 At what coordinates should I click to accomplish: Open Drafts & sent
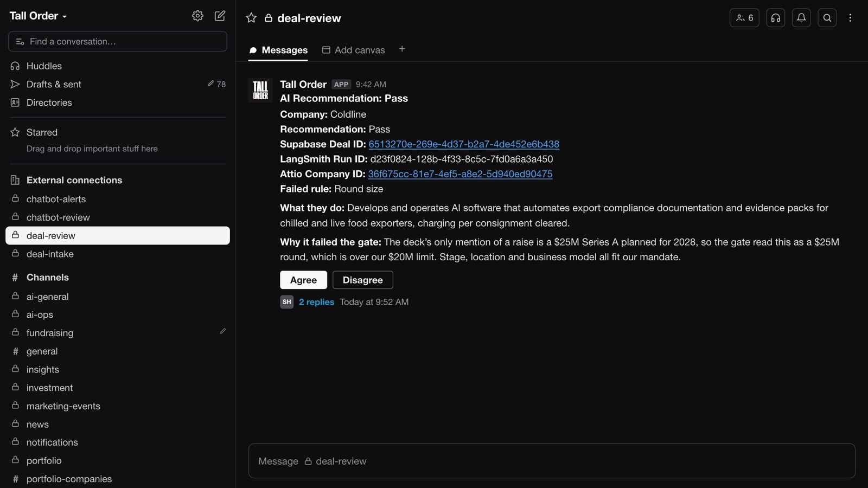118,84
